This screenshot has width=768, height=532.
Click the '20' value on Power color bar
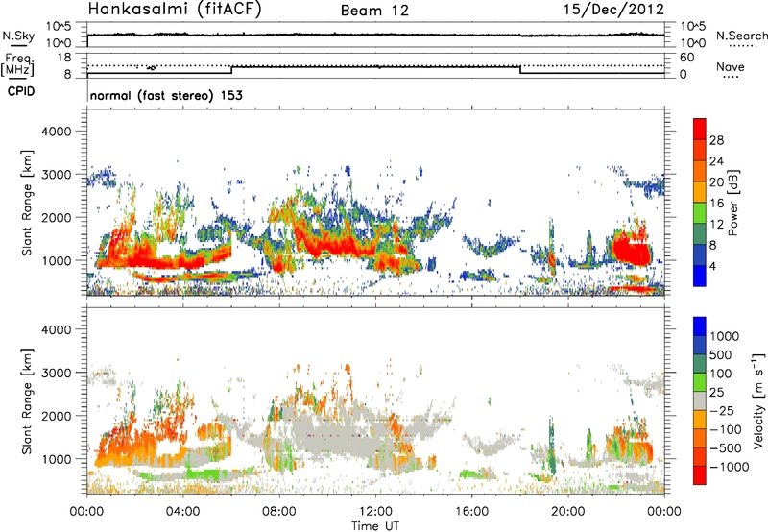click(x=716, y=182)
